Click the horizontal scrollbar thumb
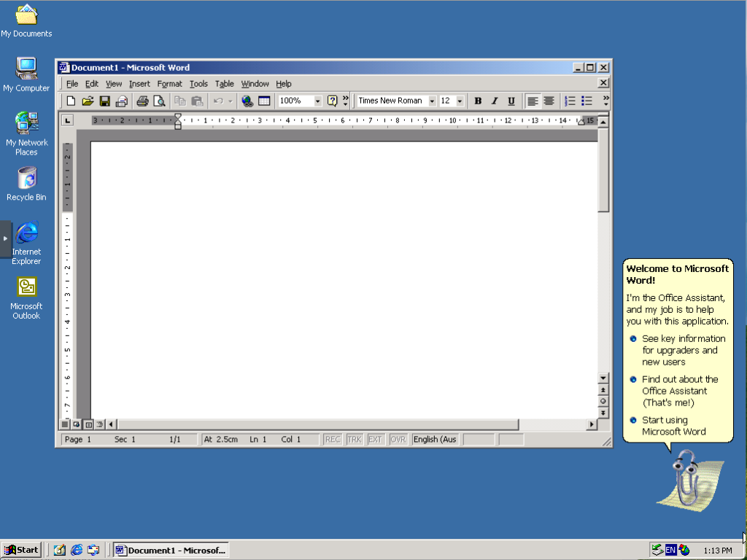The width and height of the screenshot is (747, 560). (318, 424)
